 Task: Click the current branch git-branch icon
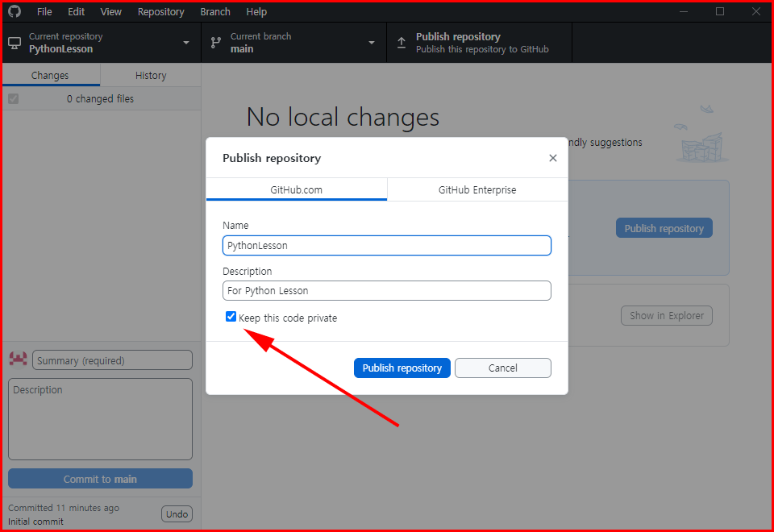pos(216,43)
